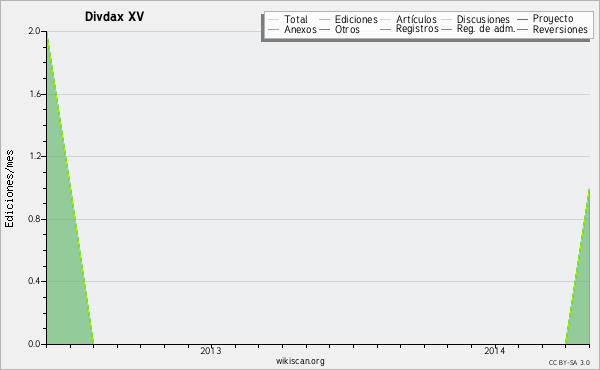Select the 'Discusiones' legend entry
Image resolution: width=600 pixels, height=370 pixels.
coord(476,19)
